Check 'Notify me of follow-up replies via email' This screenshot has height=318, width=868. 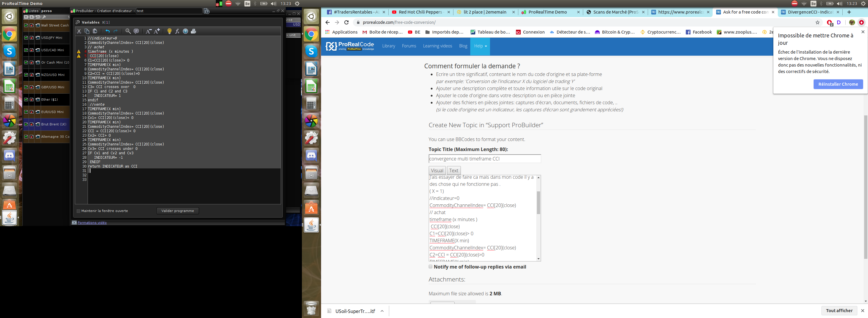(430, 266)
